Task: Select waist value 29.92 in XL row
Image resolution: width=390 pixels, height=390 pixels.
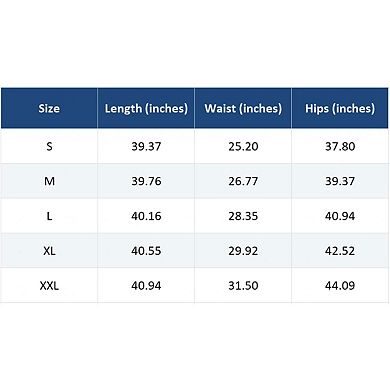Action: tap(243, 251)
